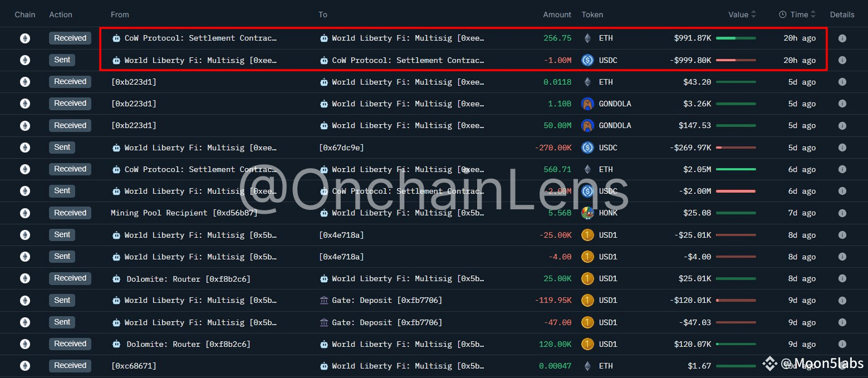The width and height of the screenshot is (868, 378).
Task: Open [0x4e718a] recipient on the -4.00 row
Action: 341,257
